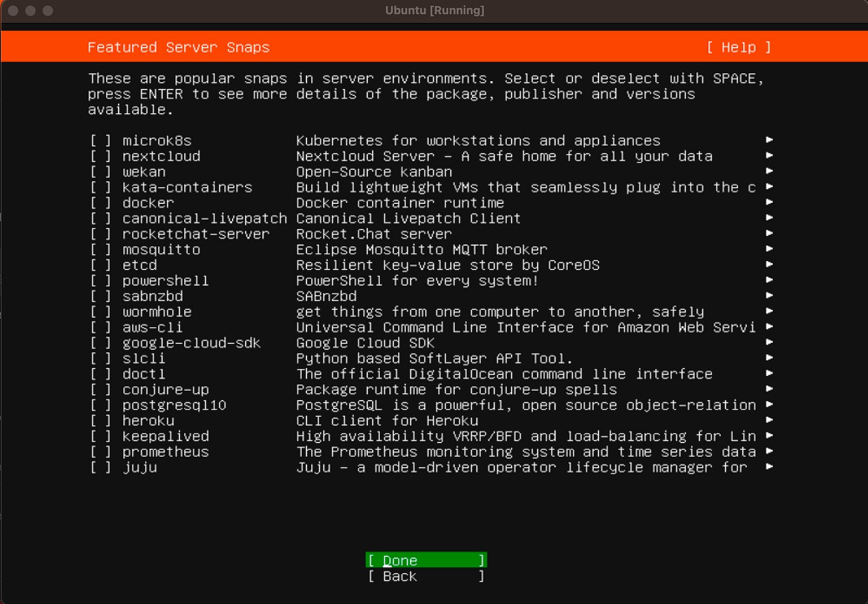
Task: Select 'Google Cloud SDK' description text
Action: click(x=365, y=343)
